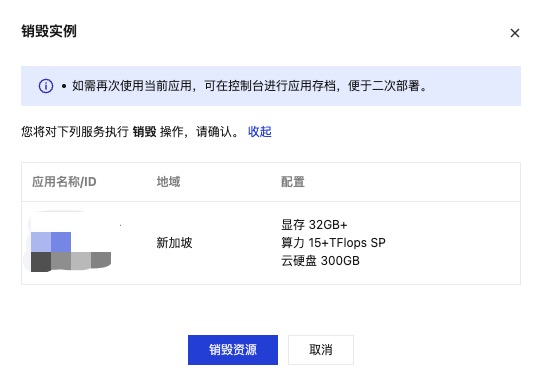
Task: Click the 云硬盘 300GB text
Action: [320, 261]
